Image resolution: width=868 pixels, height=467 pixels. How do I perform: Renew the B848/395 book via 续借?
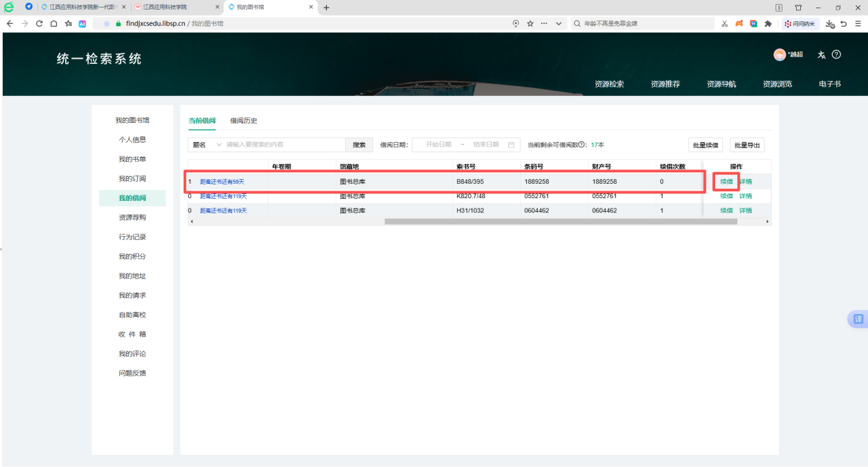(726, 182)
